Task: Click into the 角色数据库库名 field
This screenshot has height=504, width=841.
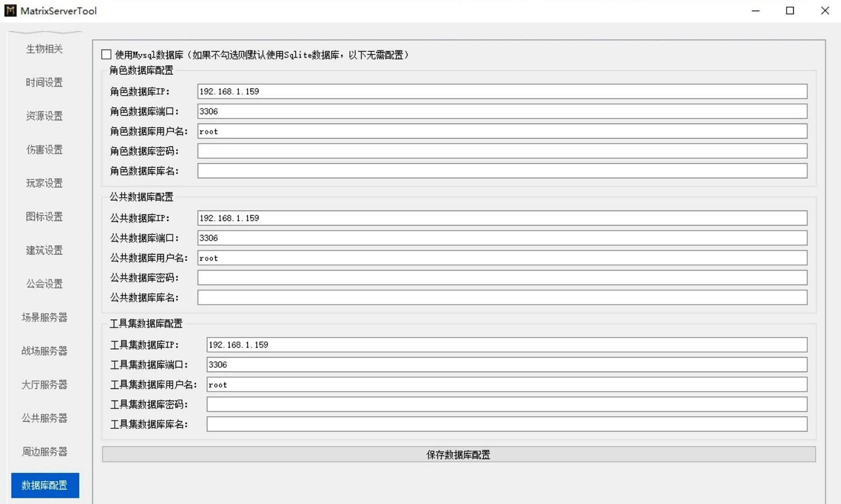Action: click(x=502, y=171)
